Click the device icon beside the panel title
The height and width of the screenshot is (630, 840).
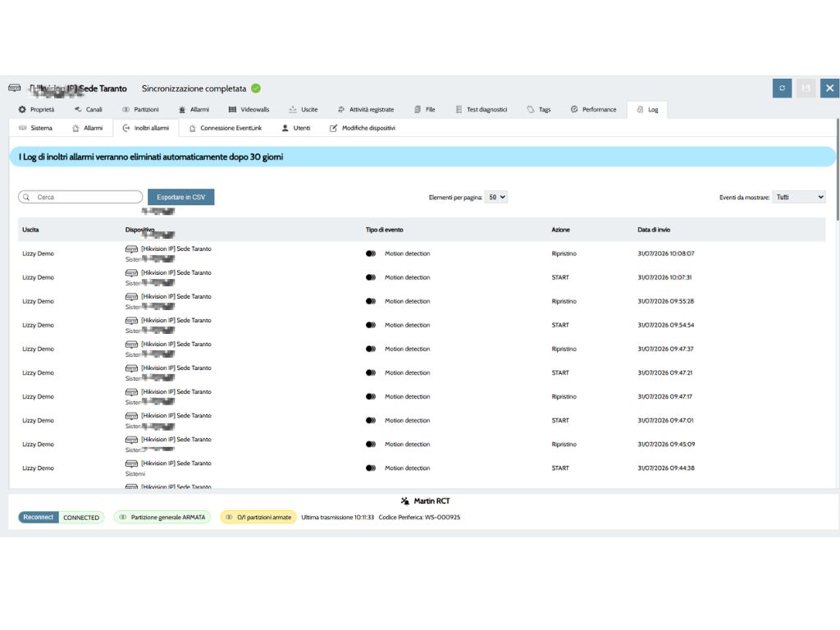coord(15,88)
